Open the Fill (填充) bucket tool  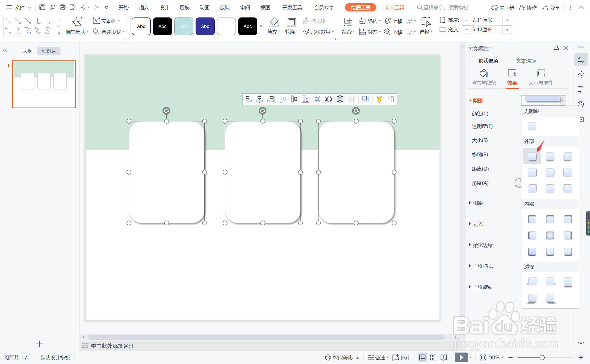273,22
